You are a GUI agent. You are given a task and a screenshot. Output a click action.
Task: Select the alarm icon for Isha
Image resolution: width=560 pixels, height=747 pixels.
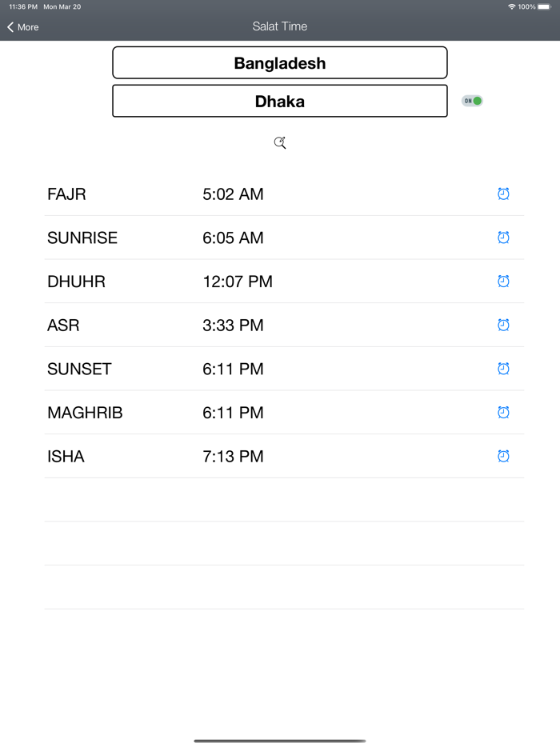pyautogui.click(x=503, y=456)
